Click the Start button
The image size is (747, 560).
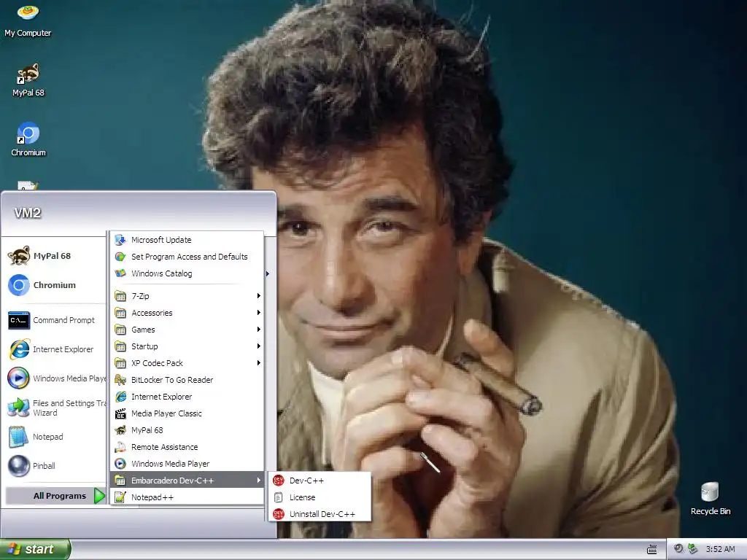[35, 549]
